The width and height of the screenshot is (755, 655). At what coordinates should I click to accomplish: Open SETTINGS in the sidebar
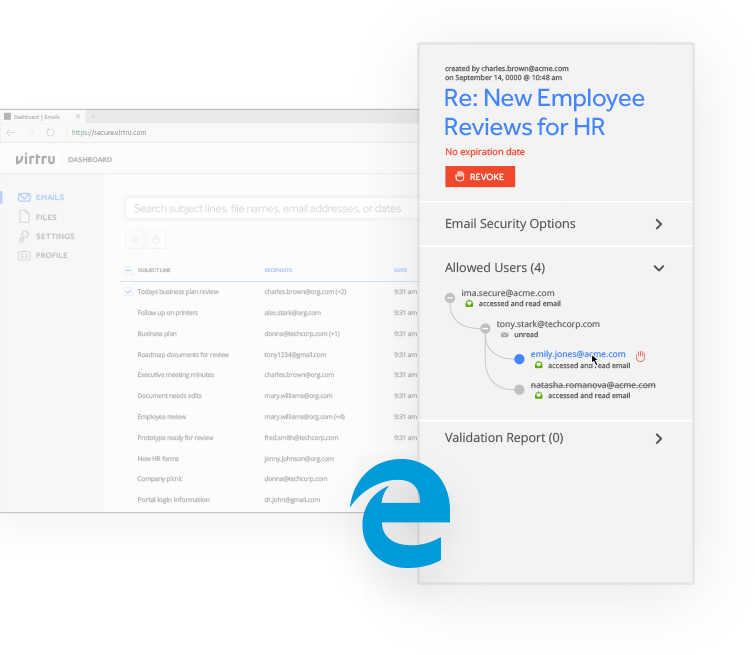(x=55, y=236)
